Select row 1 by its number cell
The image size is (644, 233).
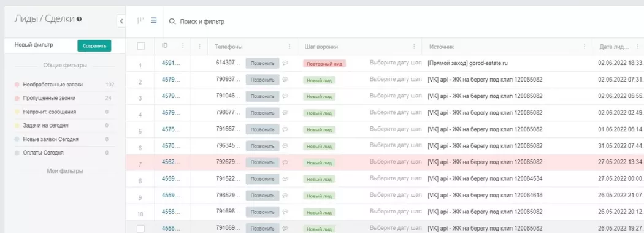point(140,66)
